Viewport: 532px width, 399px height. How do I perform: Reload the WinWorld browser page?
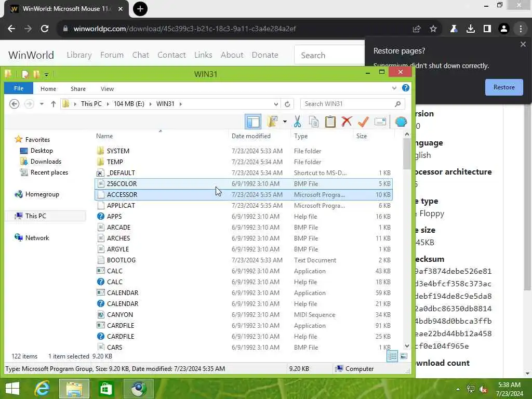pos(45,29)
